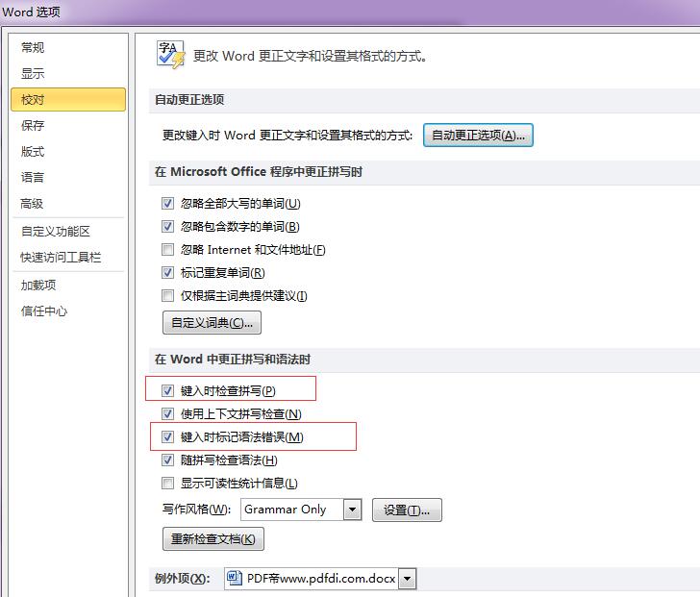Toggle 忽略包含数字的单词 checkbox
Image resolution: width=700 pixels, height=597 pixels.
[167, 227]
